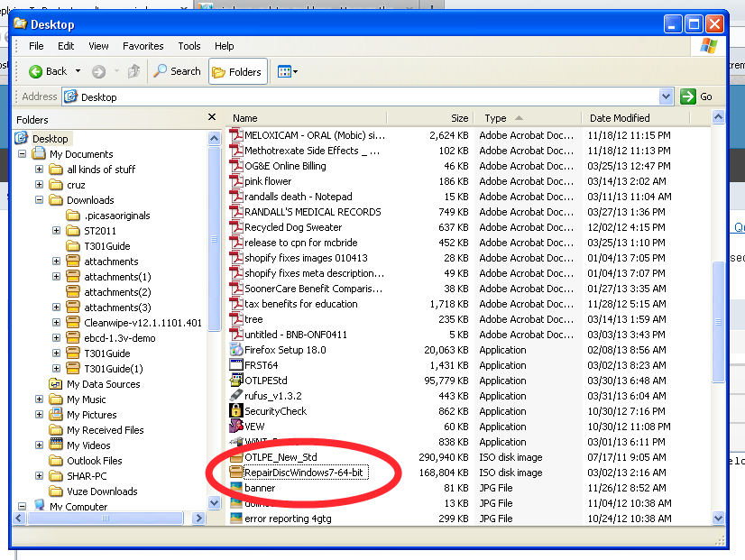Click the folder tree horizontal scrollbar thumb
The height and width of the screenshot is (560, 745).
click(106, 518)
